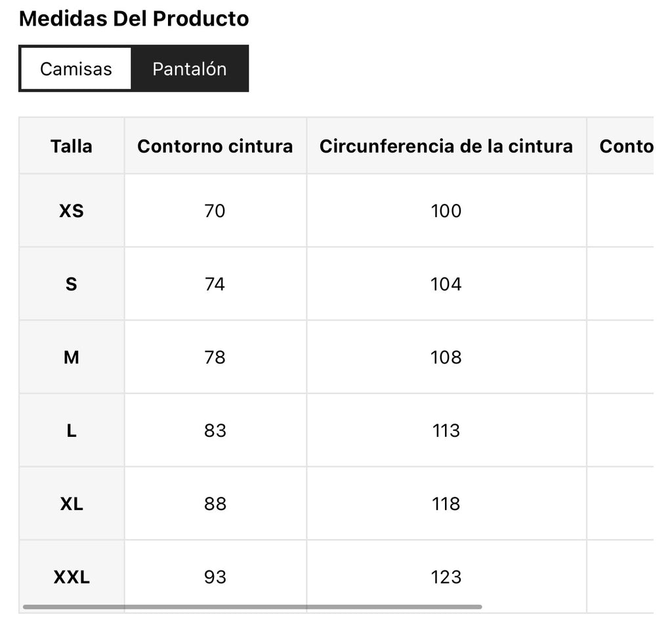672x623 pixels.
Task: Select the S size row label
Action: click(x=72, y=284)
